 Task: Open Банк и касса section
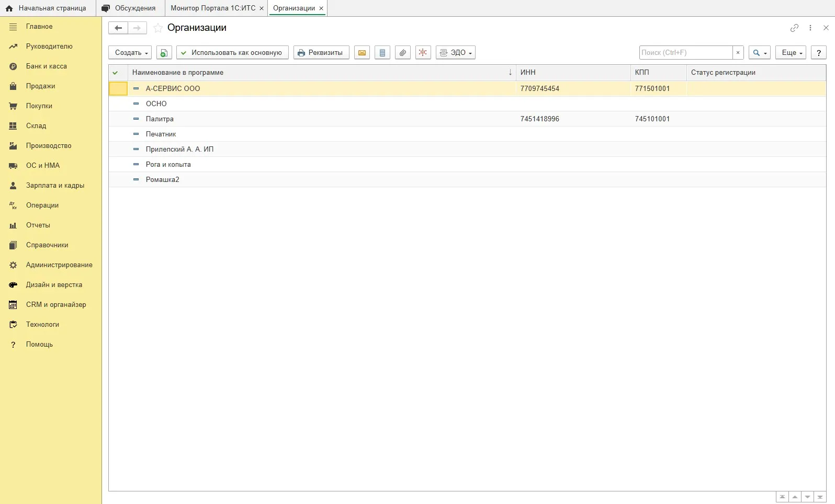pos(47,66)
